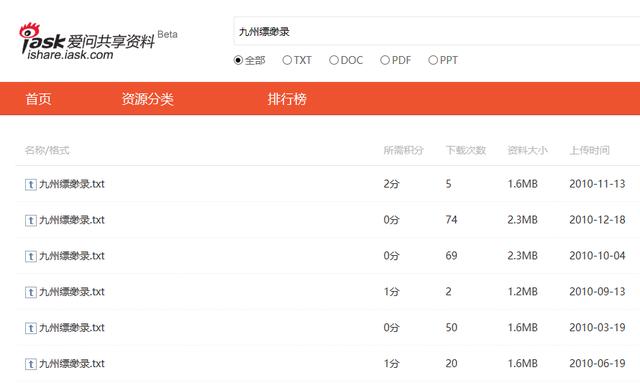
Task: Select the TXT filter radio button
Action: [x=287, y=60]
